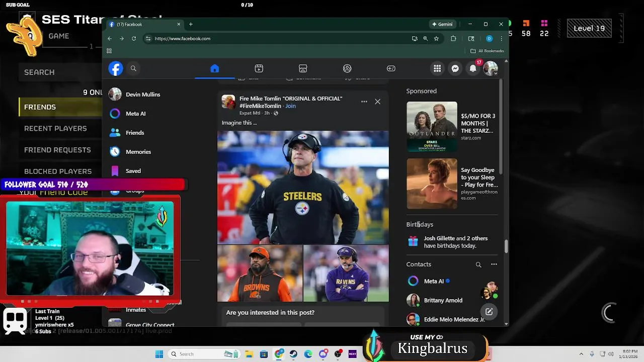Open the Browns coach image

click(x=260, y=274)
